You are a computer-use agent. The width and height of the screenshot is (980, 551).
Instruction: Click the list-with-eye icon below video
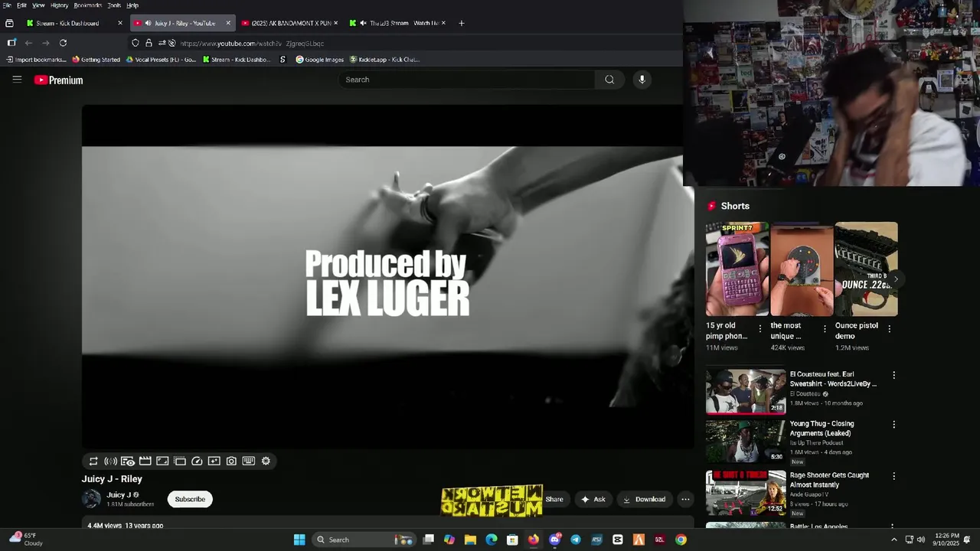[x=128, y=461]
